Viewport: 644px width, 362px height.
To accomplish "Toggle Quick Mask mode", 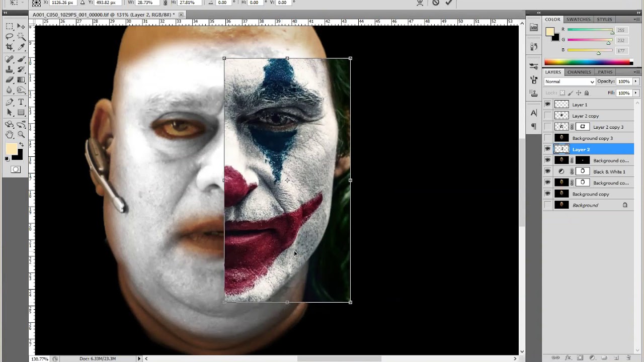I will click(x=16, y=169).
